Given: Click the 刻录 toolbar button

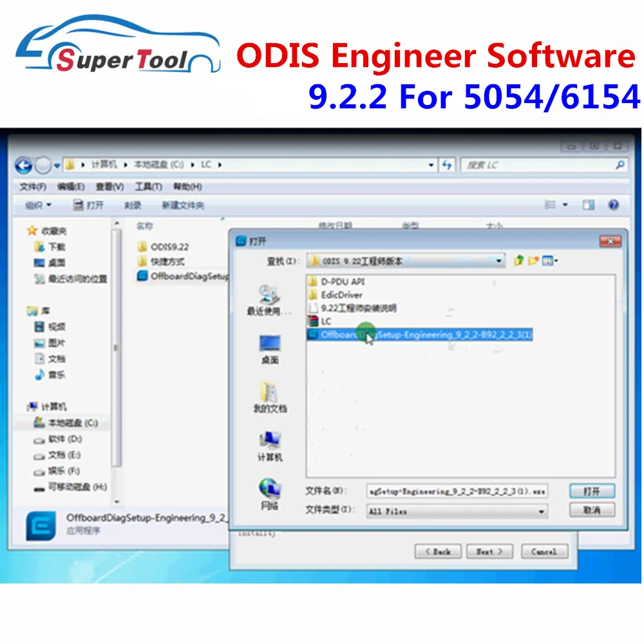Looking at the screenshot, I should [x=132, y=205].
